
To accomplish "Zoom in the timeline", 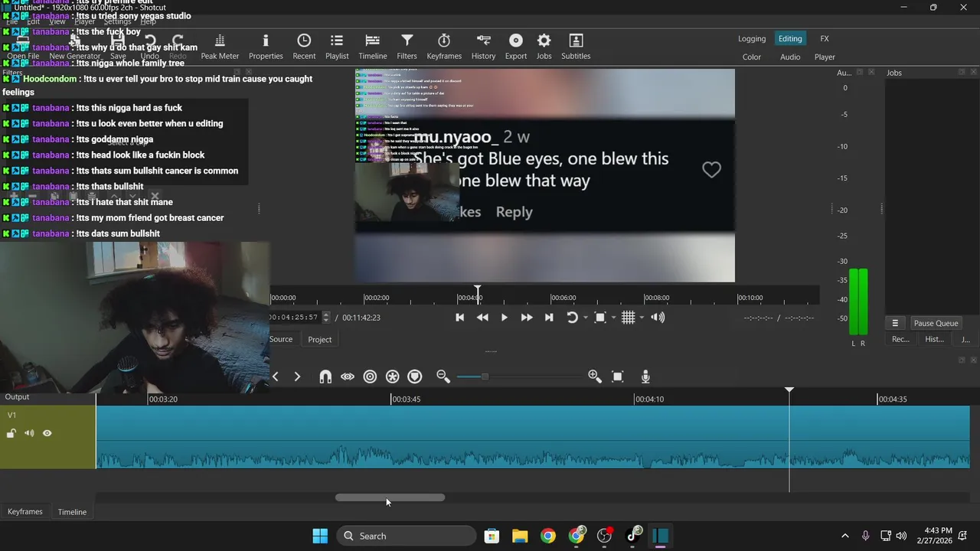I will tap(594, 376).
